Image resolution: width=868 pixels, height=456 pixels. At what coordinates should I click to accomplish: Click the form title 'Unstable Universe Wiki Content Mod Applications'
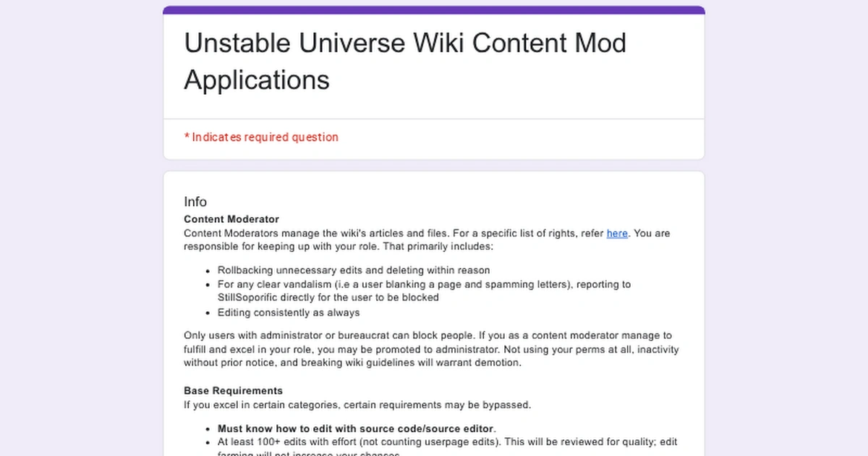point(404,61)
